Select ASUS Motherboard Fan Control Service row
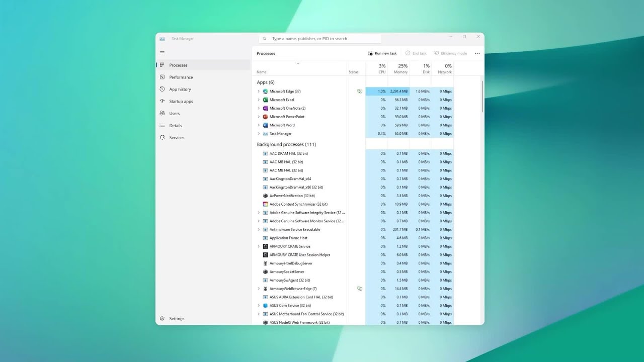The image size is (644, 362). (354, 314)
